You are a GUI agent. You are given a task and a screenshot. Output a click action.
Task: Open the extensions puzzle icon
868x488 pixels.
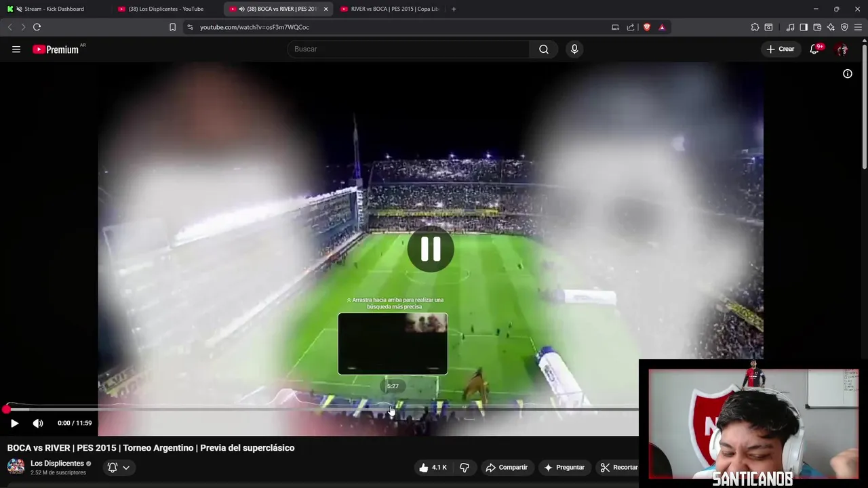click(755, 27)
